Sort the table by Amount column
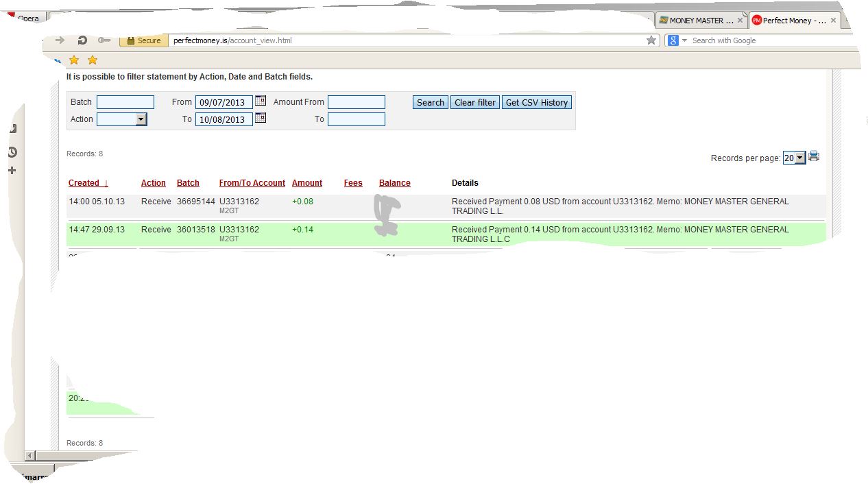Viewport: 868px width, 484px height. (x=306, y=183)
